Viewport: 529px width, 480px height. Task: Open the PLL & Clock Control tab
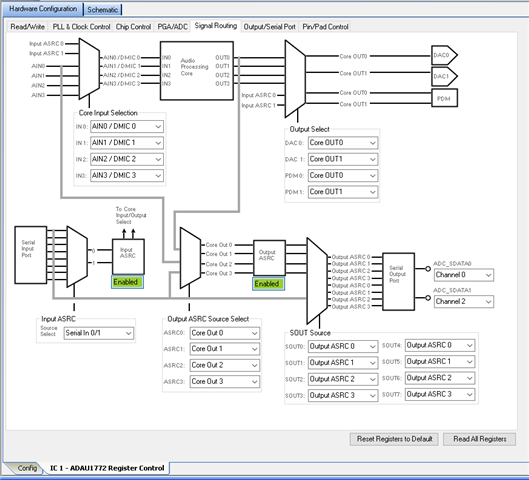pos(81,27)
